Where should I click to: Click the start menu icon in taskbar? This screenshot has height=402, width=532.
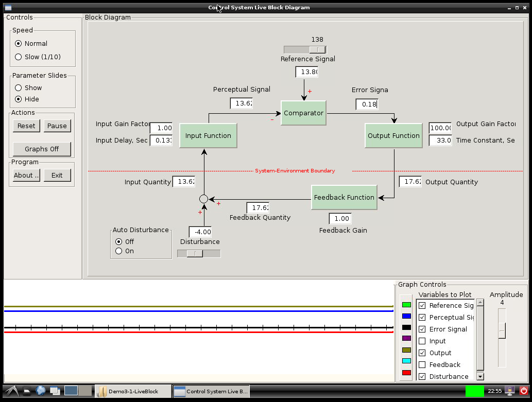click(x=11, y=391)
